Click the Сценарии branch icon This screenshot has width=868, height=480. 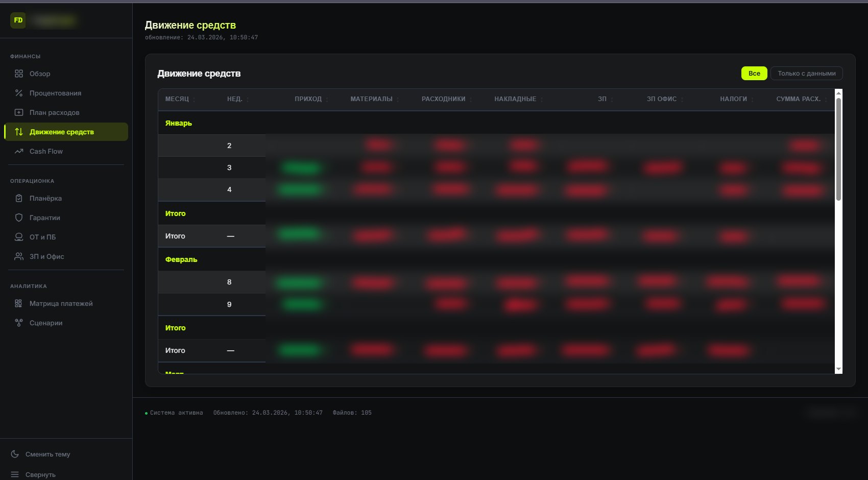(19, 323)
